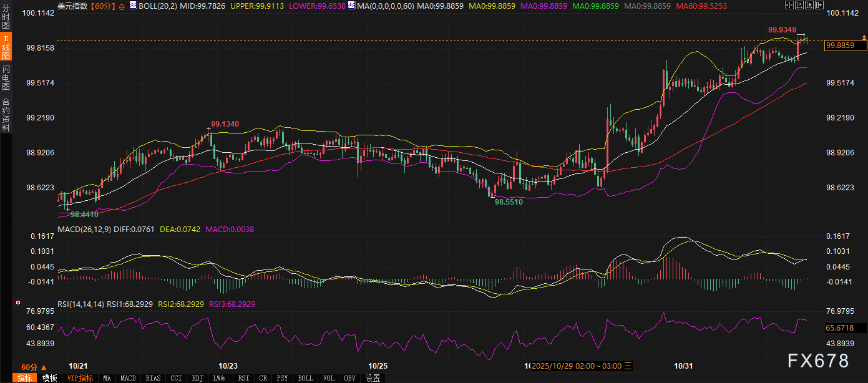This screenshot has width=868, height=383.
Task: Click the VIP指标 button
Action: pyautogui.click(x=80, y=378)
